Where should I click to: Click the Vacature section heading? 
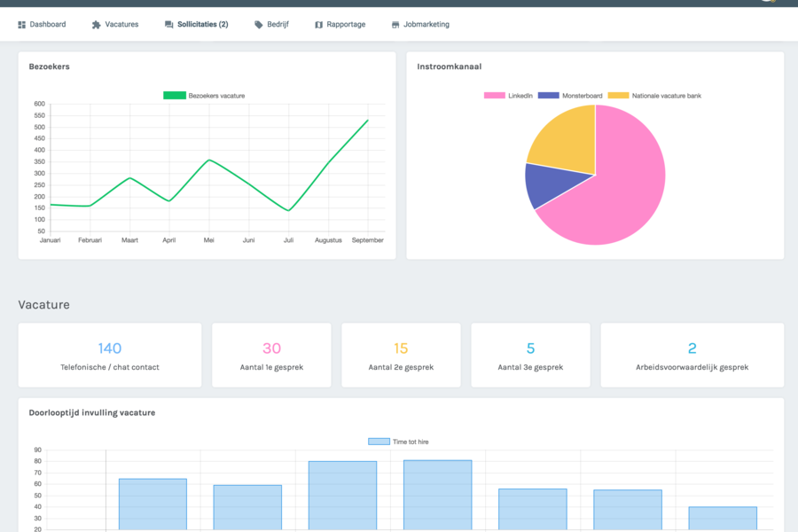tap(43, 304)
